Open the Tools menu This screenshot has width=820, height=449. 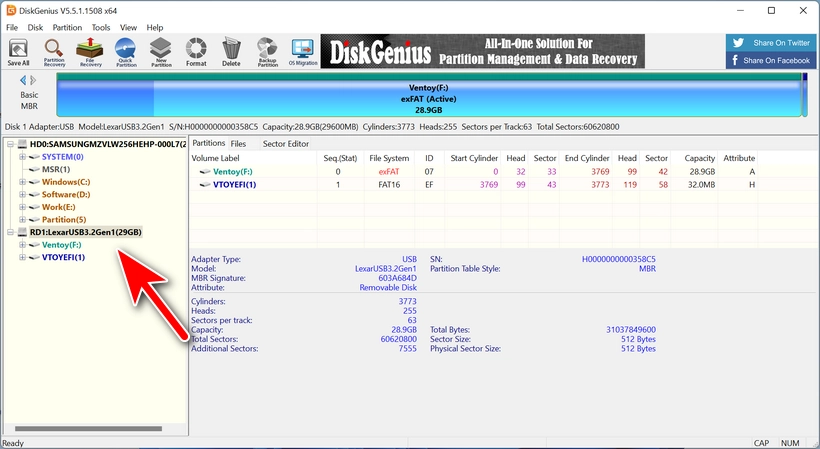(101, 27)
